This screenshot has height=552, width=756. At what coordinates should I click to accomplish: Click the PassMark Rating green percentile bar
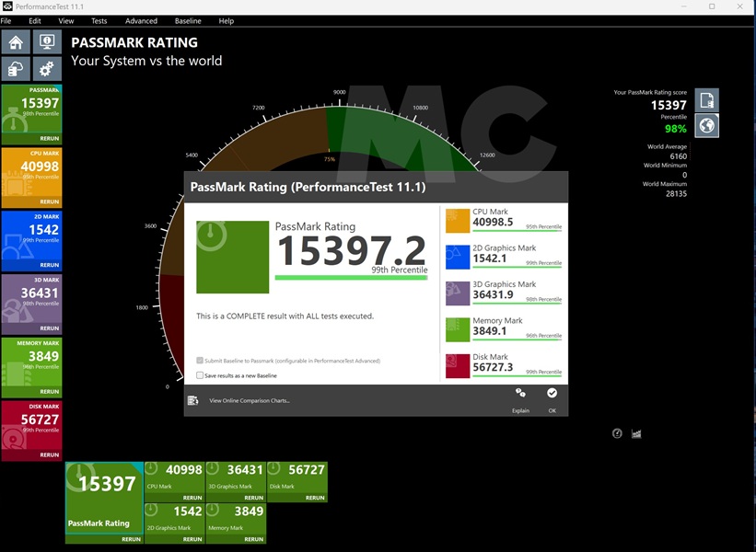351,278
